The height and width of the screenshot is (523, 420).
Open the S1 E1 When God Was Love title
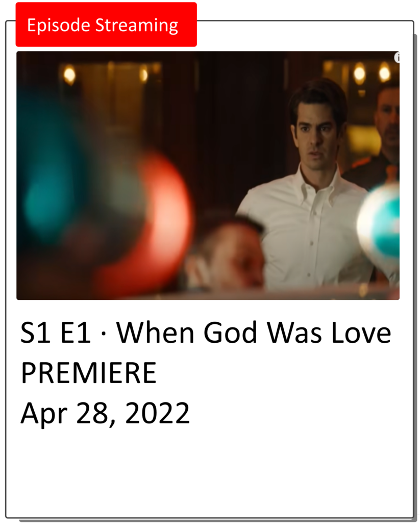pyautogui.click(x=206, y=332)
